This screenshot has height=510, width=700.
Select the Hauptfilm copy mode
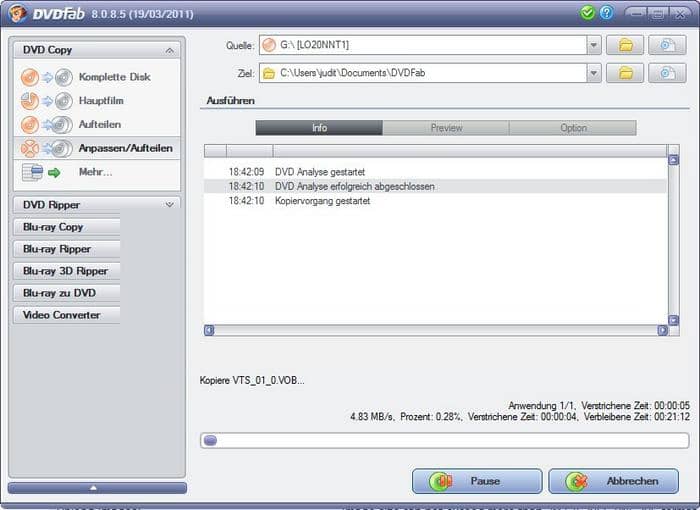pos(97,100)
